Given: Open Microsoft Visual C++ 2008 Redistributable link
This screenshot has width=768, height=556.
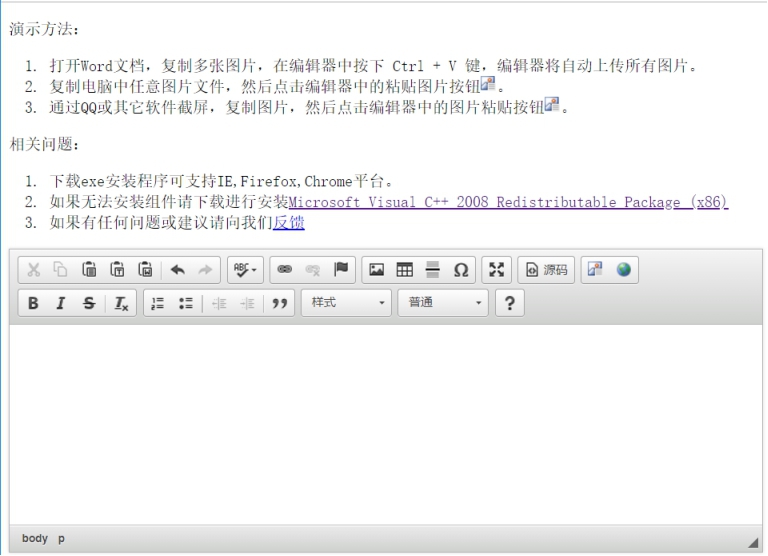Looking at the screenshot, I should coord(508,202).
